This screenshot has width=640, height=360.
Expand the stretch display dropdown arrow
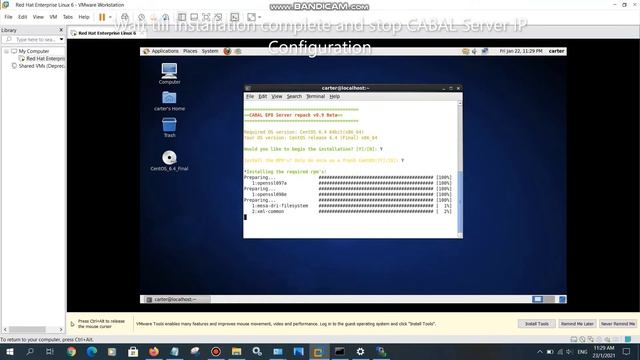(x=260, y=17)
